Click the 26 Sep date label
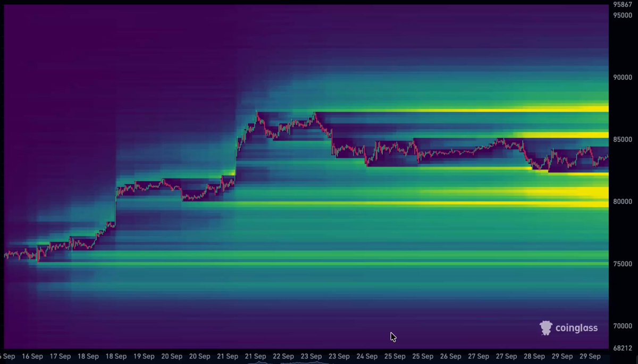638x364 pixels. [451, 357]
